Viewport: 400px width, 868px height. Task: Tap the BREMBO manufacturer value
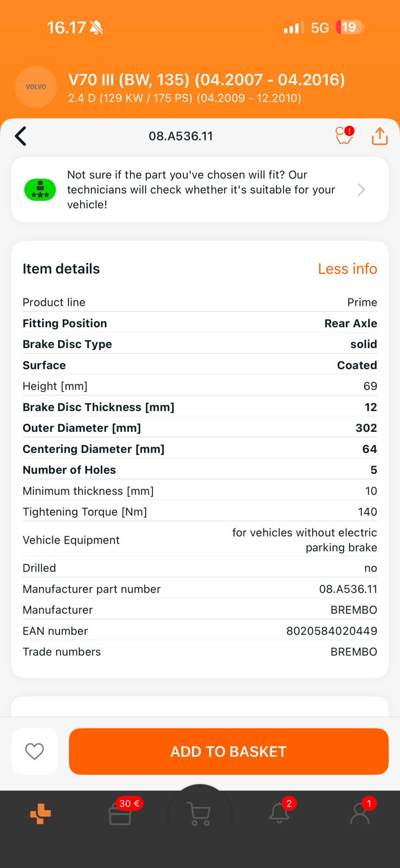click(x=353, y=610)
